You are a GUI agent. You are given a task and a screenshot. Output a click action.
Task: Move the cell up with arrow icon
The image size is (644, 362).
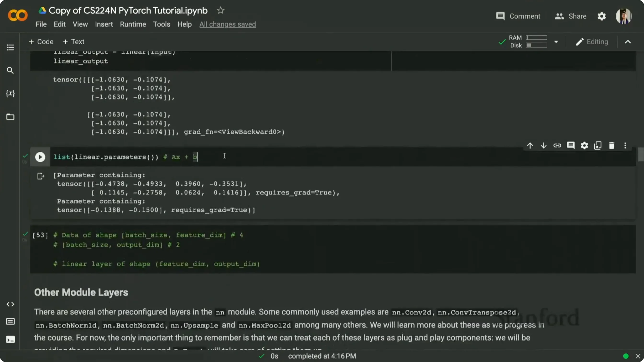click(x=530, y=145)
